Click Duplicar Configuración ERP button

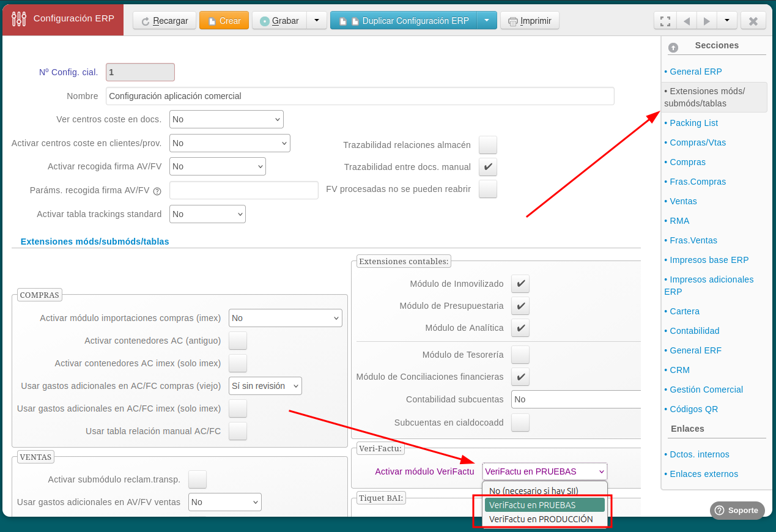coord(408,21)
